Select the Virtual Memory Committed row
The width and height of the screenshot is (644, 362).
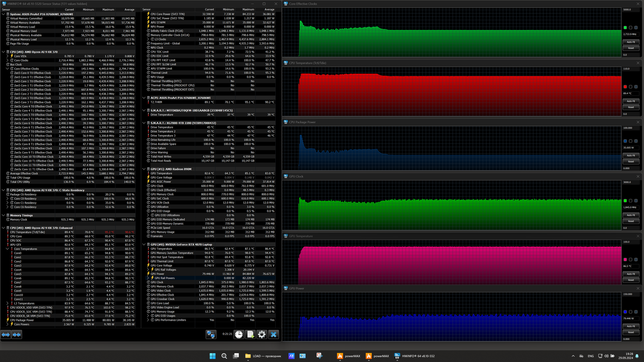70,19
